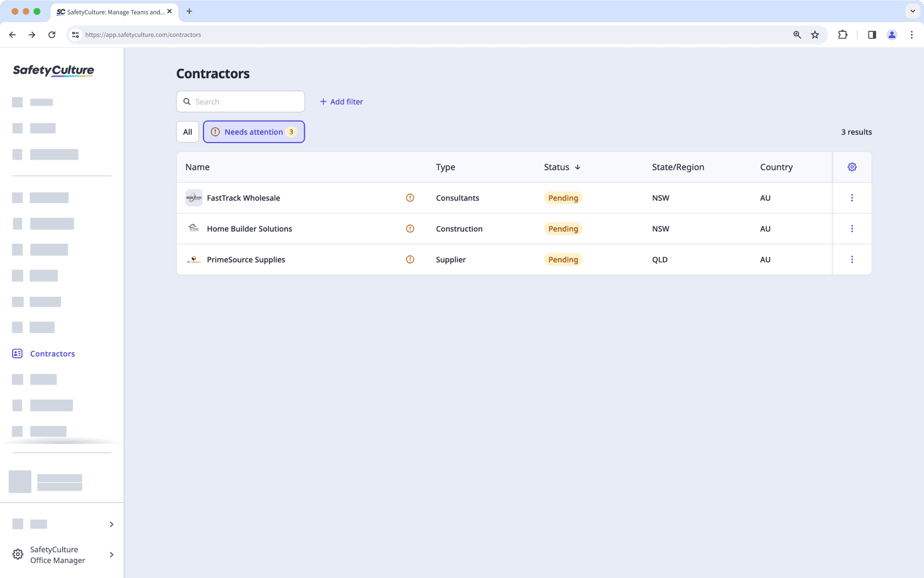Click the warning icon beside Home Builder Solutions
This screenshot has height=578, width=924.
[x=410, y=228]
